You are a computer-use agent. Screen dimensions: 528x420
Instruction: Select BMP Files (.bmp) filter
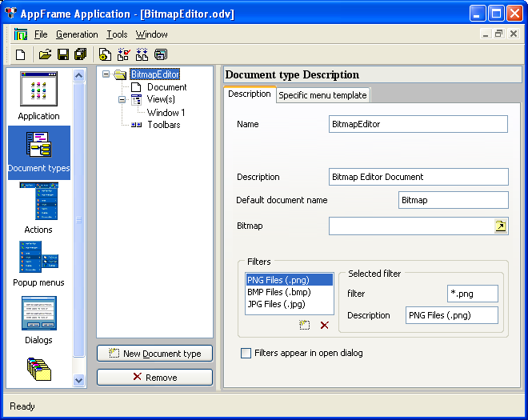point(290,292)
